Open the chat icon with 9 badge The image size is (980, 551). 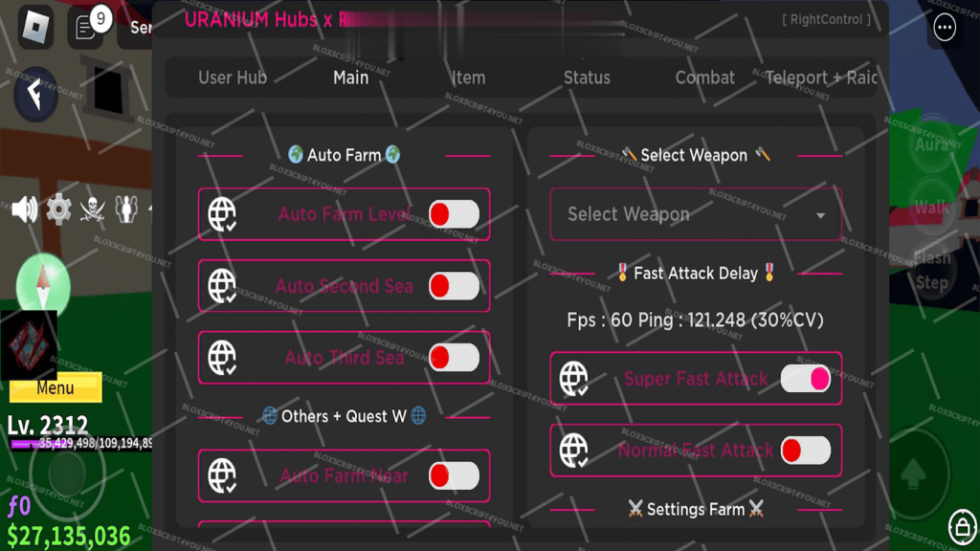(x=86, y=27)
